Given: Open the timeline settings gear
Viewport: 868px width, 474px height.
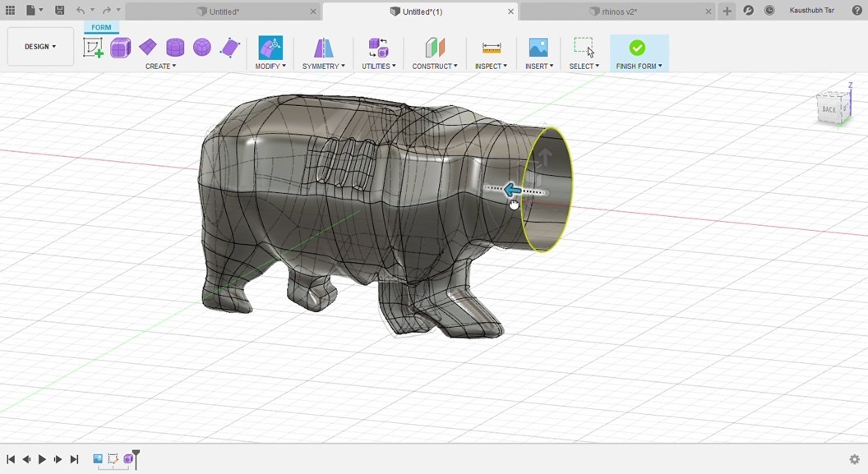Looking at the screenshot, I should coord(855,459).
